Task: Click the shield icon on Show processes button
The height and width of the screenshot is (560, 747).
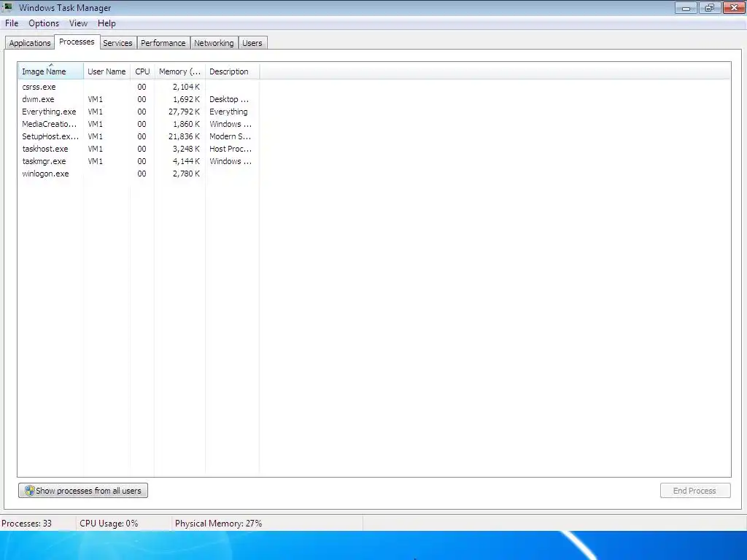Action: (x=29, y=491)
